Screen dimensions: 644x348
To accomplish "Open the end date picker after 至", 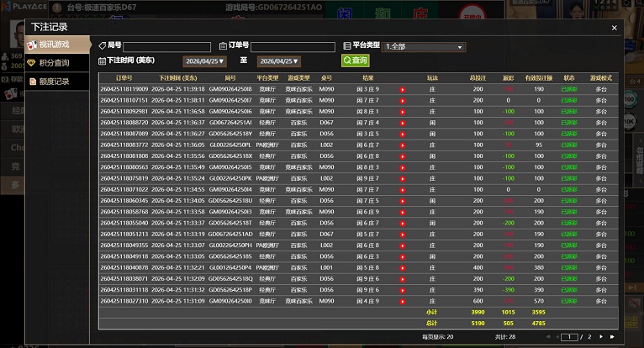I will pos(279,61).
